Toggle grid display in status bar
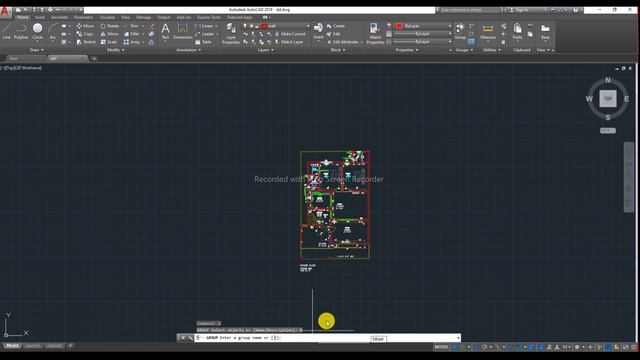640x360 pixels. [454, 347]
